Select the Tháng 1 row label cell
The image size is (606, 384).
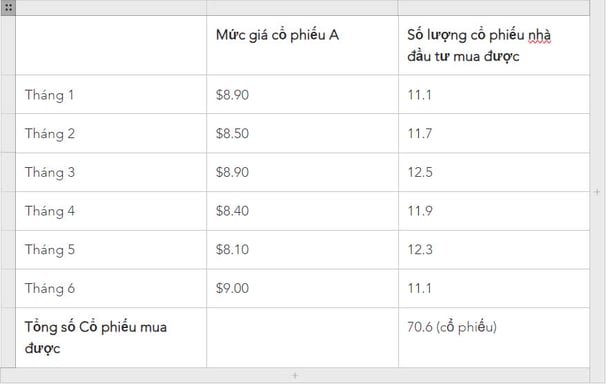pos(111,95)
